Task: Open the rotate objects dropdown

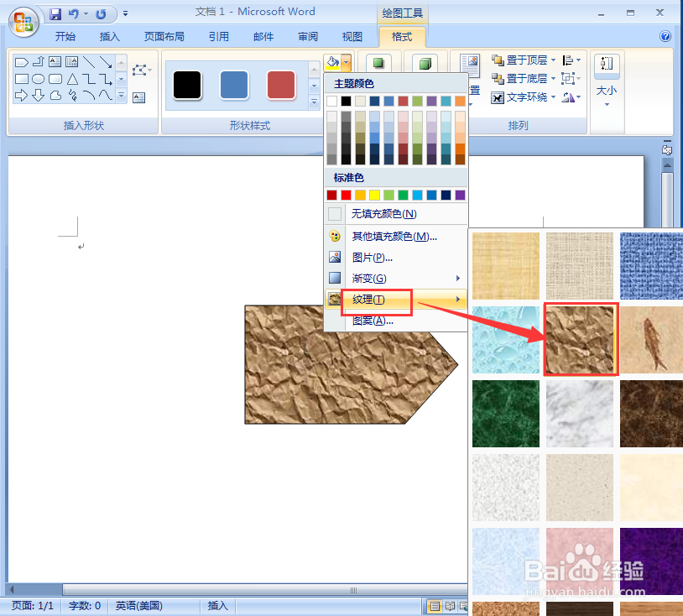Action: (571, 97)
